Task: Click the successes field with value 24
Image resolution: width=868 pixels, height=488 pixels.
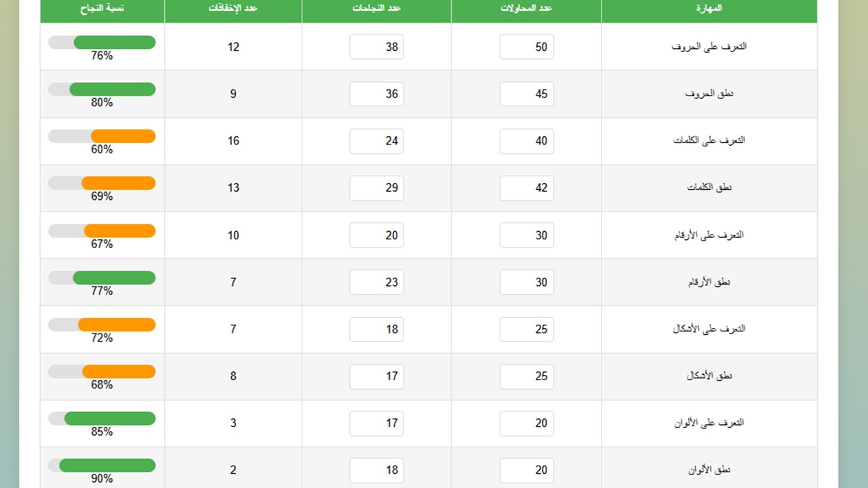Action: [x=376, y=141]
